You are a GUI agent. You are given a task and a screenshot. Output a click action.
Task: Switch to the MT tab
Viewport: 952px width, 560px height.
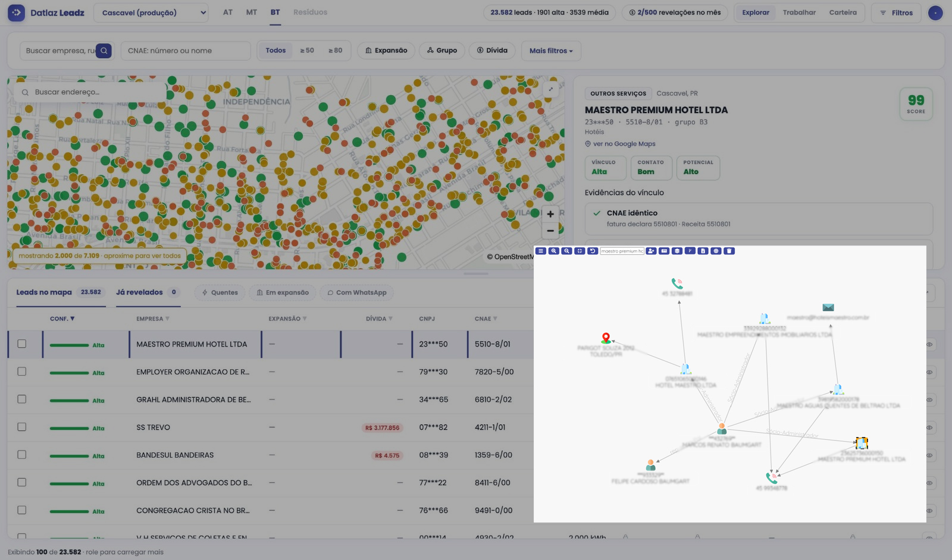coord(252,12)
